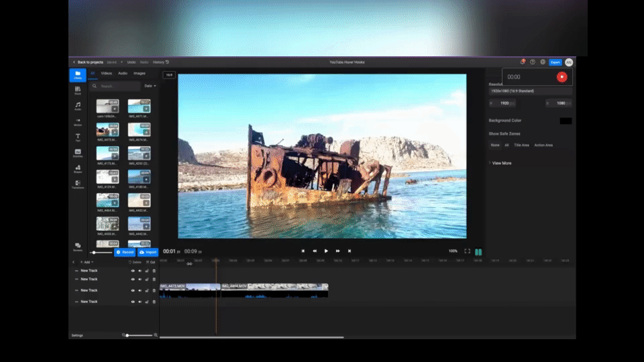The width and height of the screenshot is (644, 362).
Task: Expand the View More section
Action: tap(501, 163)
